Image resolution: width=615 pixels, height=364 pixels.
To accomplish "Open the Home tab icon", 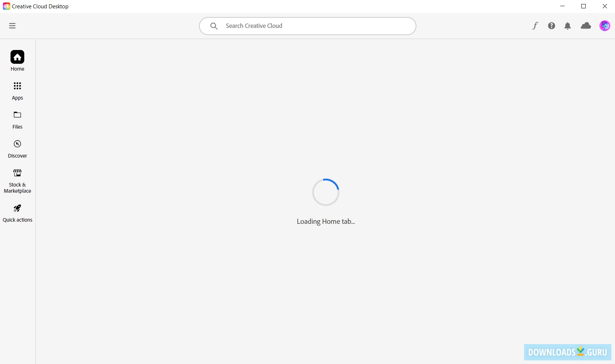I will click(x=17, y=57).
